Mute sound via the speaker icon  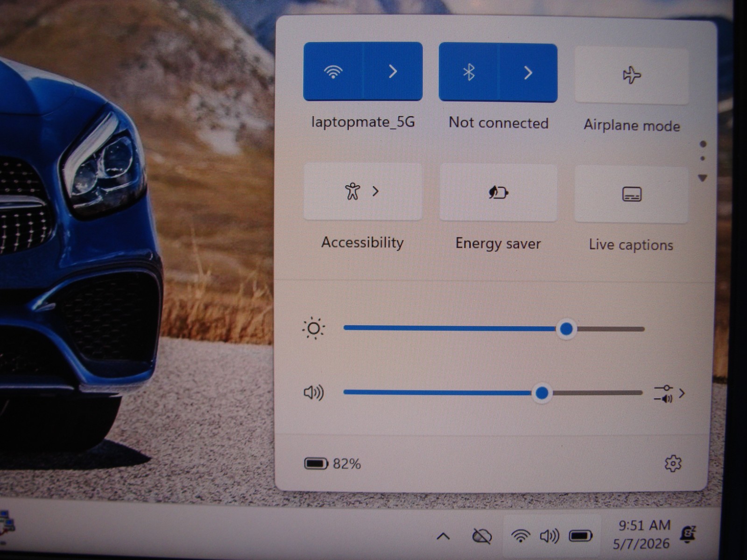(314, 393)
